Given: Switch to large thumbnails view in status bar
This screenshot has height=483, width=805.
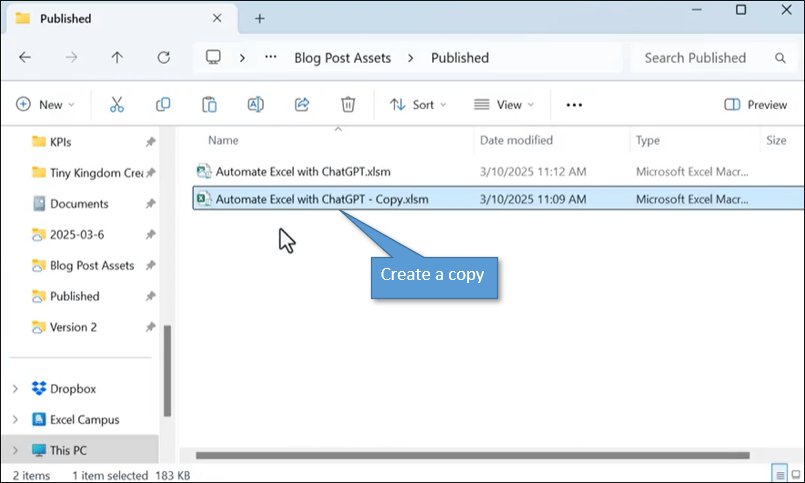Looking at the screenshot, I should pos(795,472).
